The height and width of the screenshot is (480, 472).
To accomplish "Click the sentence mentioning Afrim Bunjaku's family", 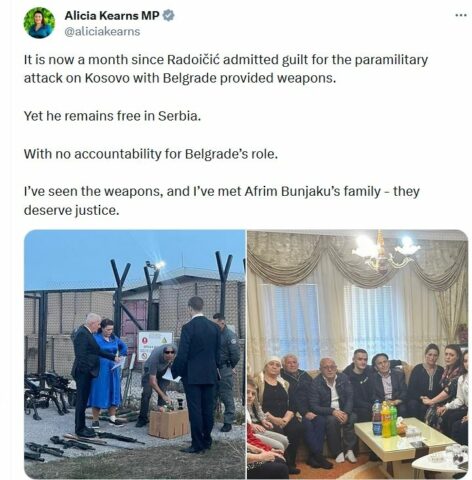I will coord(221,201).
